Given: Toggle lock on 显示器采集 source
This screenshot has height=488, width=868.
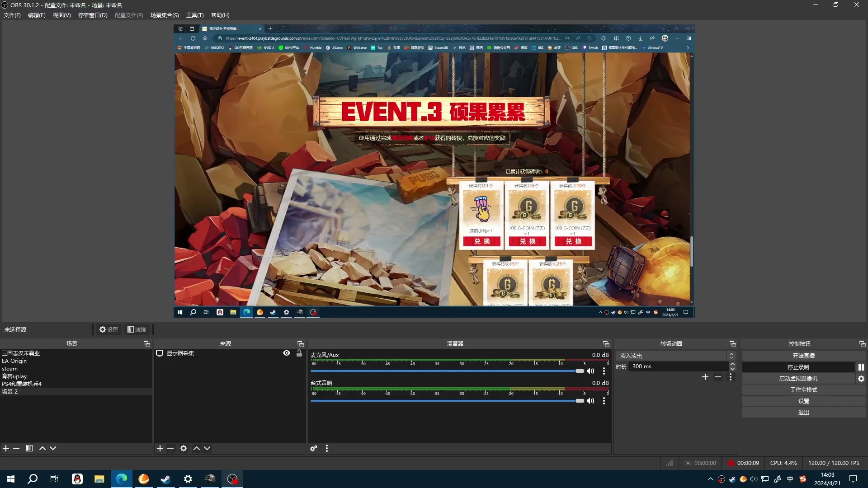Looking at the screenshot, I should [x=299, y=353].
